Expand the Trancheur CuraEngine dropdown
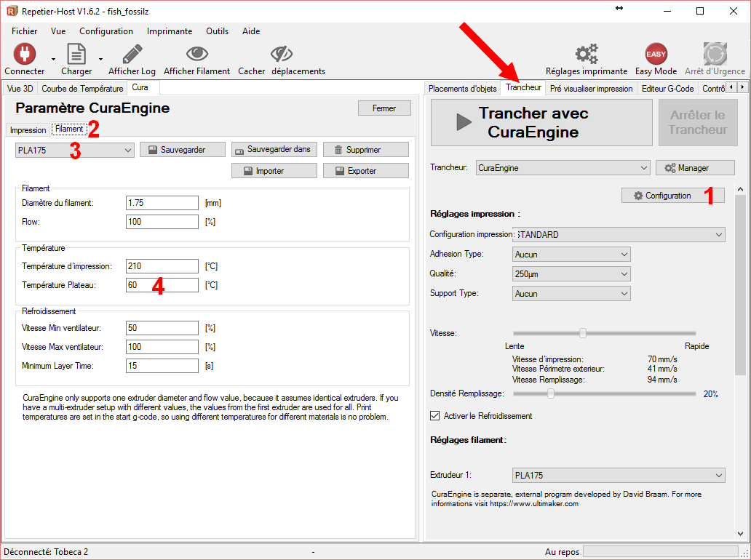751x560 pixels. [x=563, y=168]
